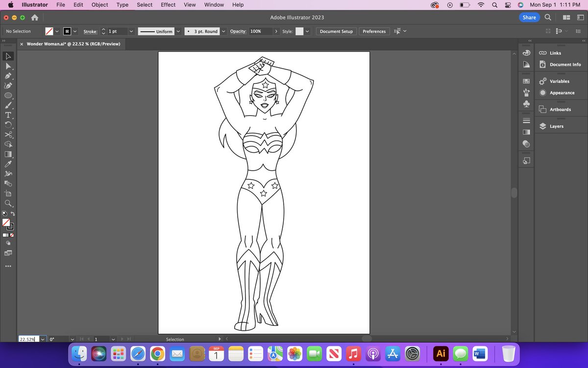
Task: Open the Swatches panel icon
Action: point(527,81)
